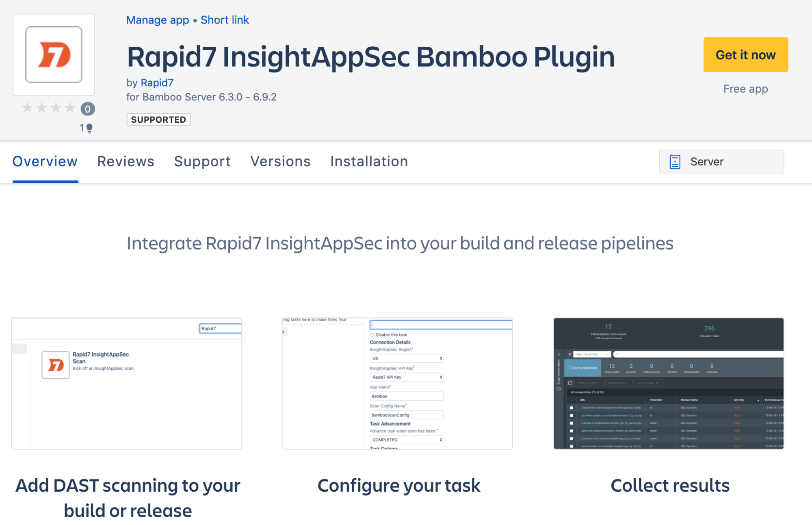This screenshot has height=525, width=812.
Task: Enlarge the Configure your task screenshot
Action: 397,383
